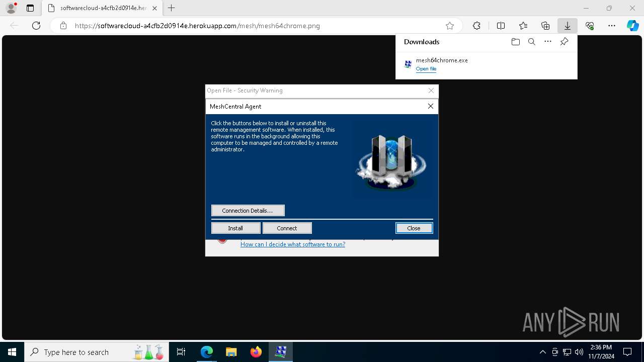Open Task View on the taskbar
The image size is (644, 362).
(181, 352)
